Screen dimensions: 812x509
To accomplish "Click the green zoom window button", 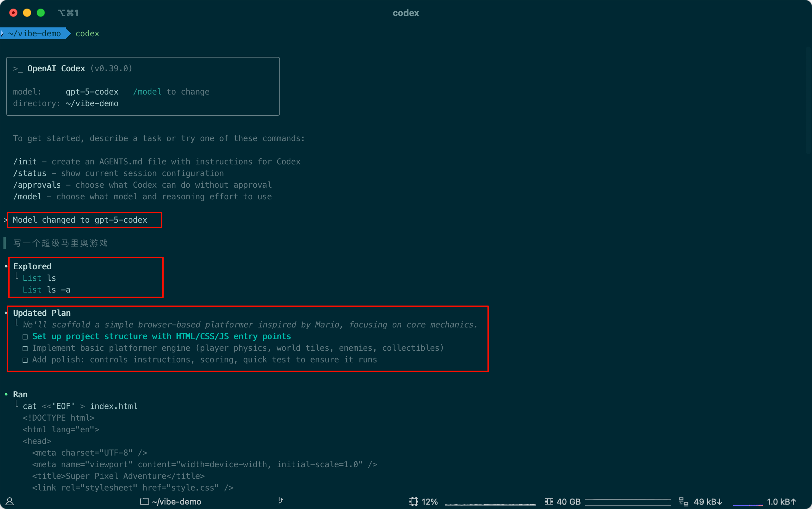I will pyautogui.click(x=41, y=13).
